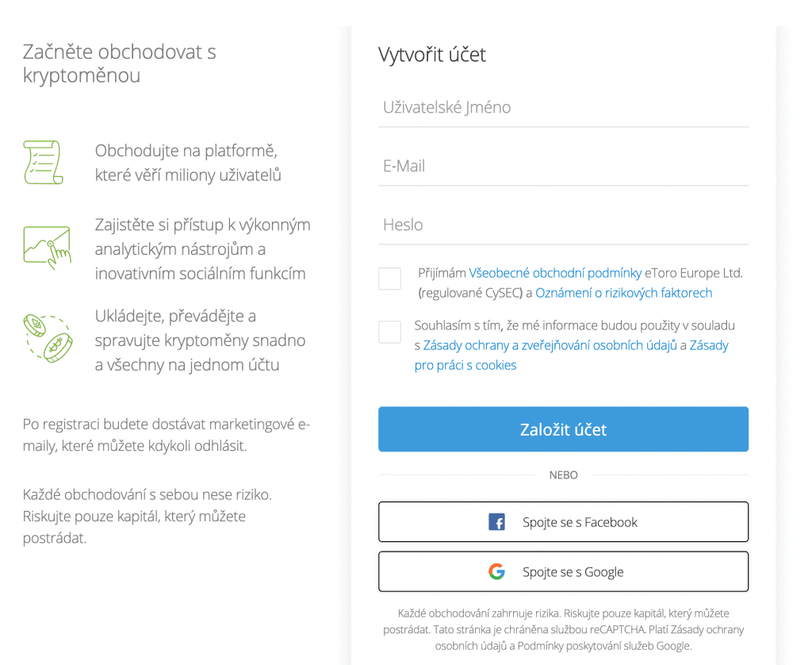812x665 pixels.
Task: Follow Zásady ochrany a zveřejňování osobních údajů link
Action: click(x=550, y=345)
